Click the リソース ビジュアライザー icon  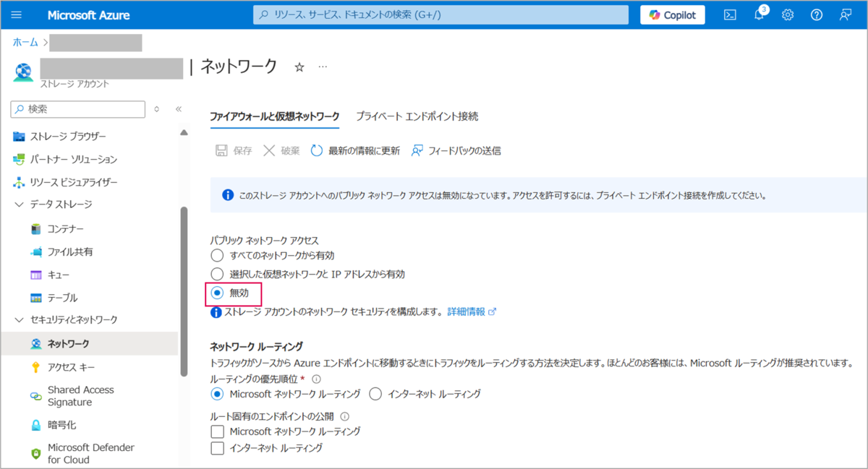pyautogui.click(x=19, y=182)
